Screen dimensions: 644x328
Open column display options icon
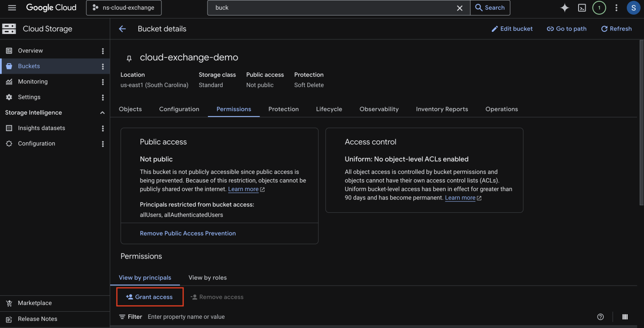[625, 317]
